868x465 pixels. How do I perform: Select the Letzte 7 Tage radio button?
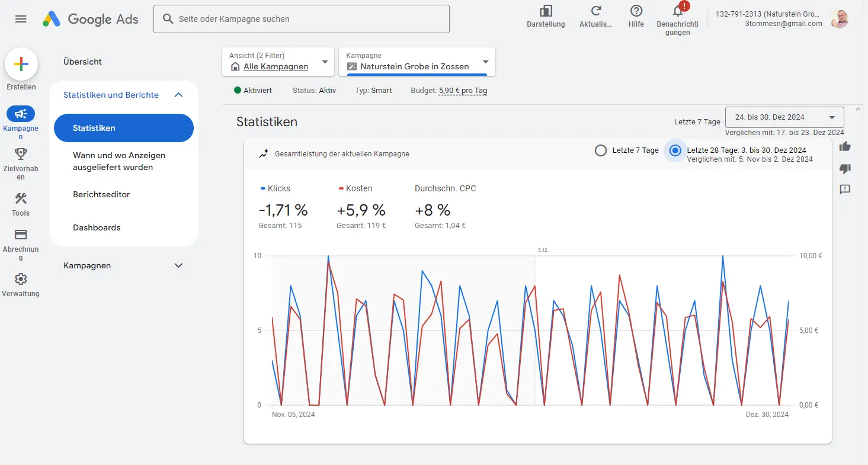point(601,150)
